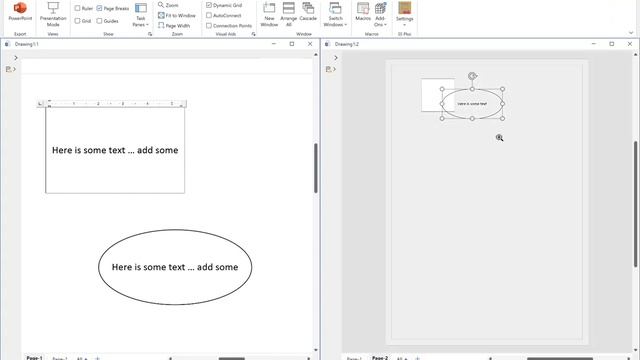Open All pages list in Drawing1:1 window

coord(82,358)
